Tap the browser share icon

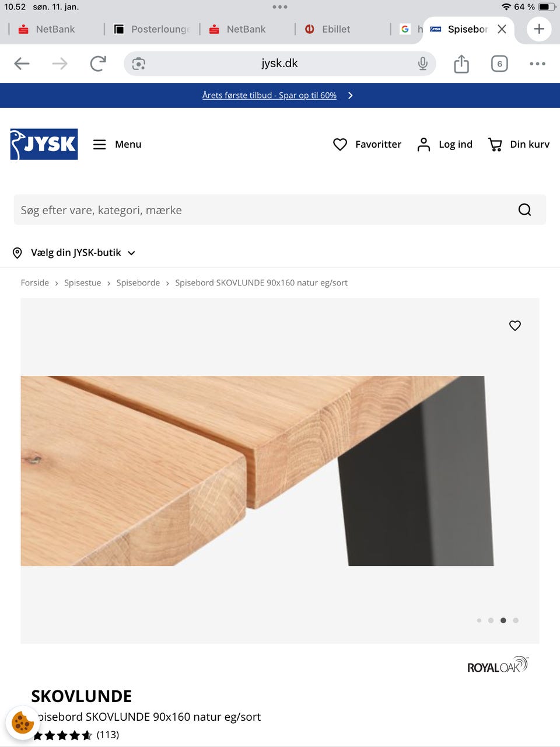pos(461,64)
